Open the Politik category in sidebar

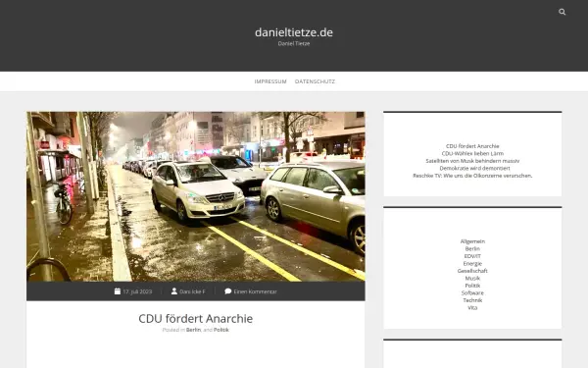pyautogui.click(x=472, y=286)
